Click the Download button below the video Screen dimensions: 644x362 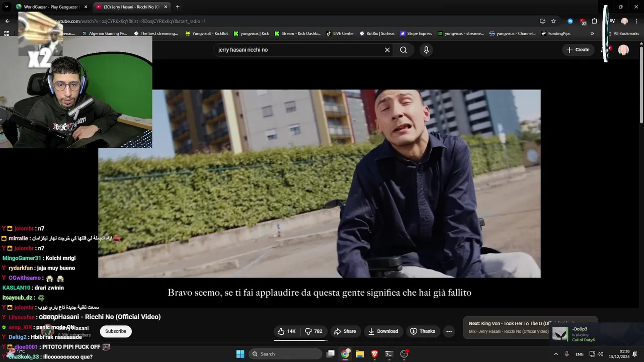[x=383, y=331]
